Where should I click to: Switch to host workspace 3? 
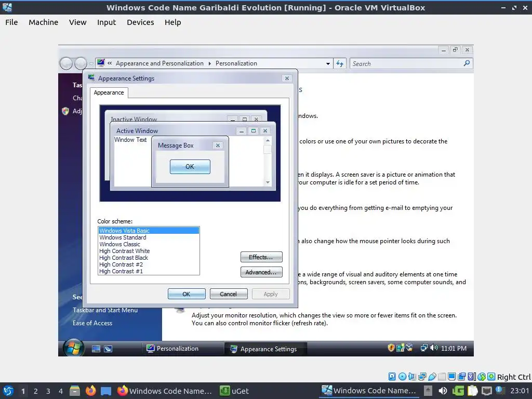pos(48,391)
